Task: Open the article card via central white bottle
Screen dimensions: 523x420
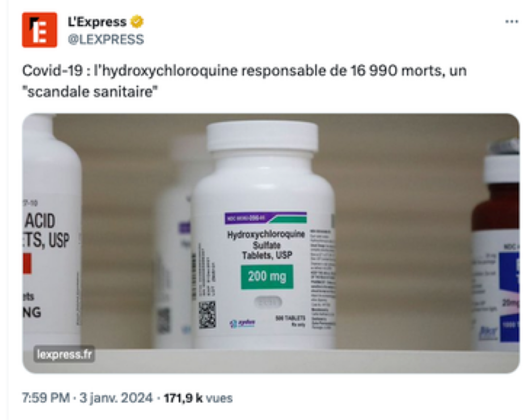Action: 263,254
